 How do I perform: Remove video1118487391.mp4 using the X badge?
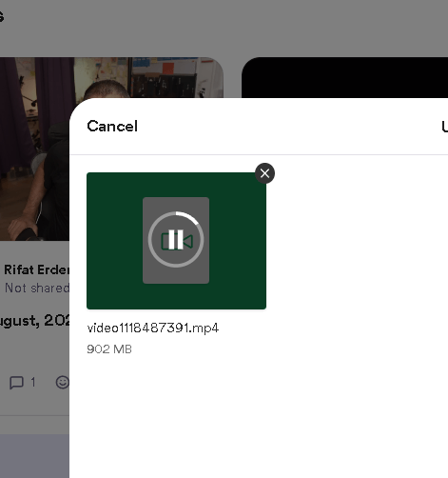(264, 173)
